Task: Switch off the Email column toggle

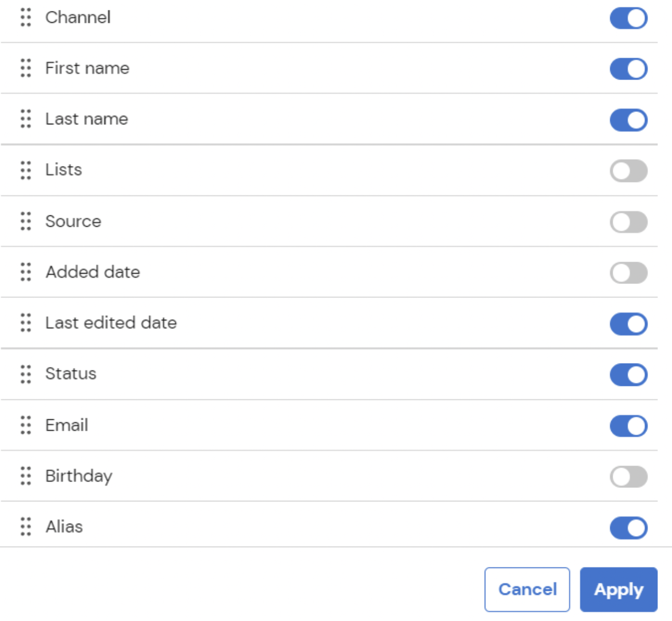Action: (628, 426)
